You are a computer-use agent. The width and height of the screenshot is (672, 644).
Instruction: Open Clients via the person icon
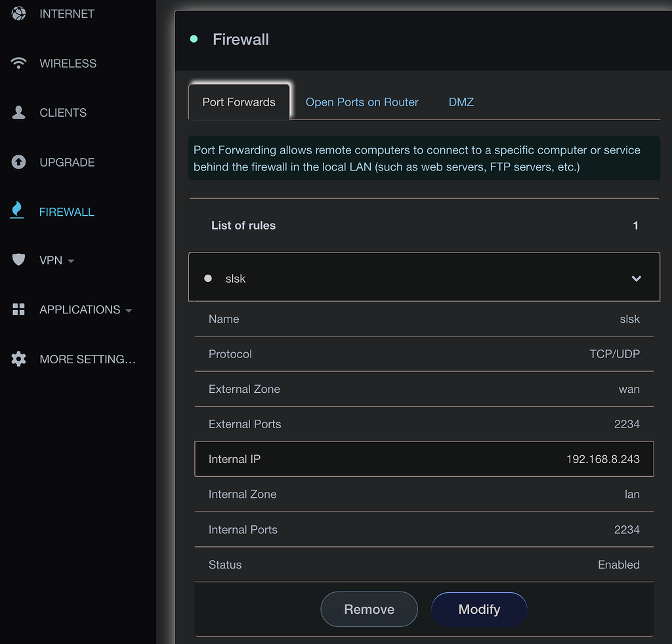point(18,112)
